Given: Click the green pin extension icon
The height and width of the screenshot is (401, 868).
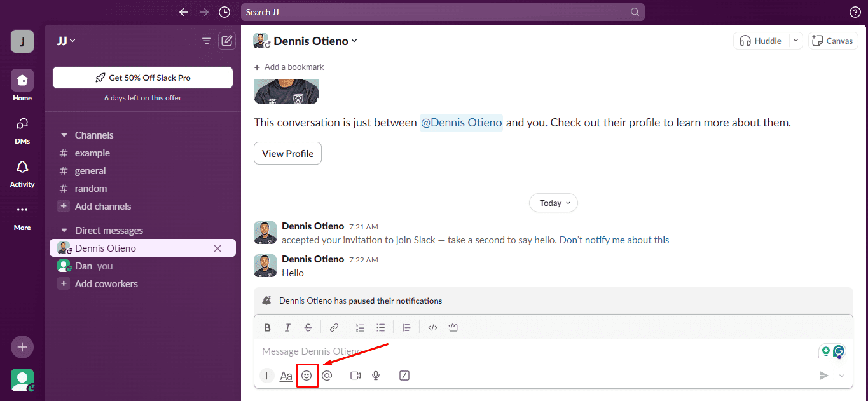Looking at the screenshot, I should coord(825,351).
